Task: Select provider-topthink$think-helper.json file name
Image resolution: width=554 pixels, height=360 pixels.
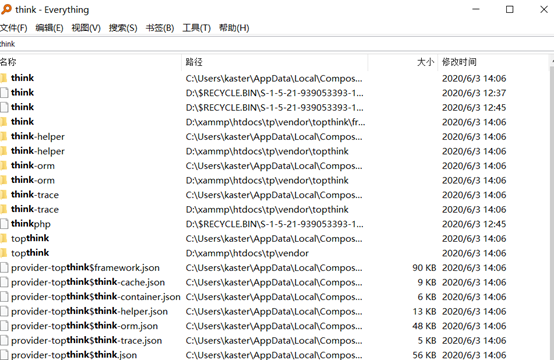Action: tap(89, 311)
